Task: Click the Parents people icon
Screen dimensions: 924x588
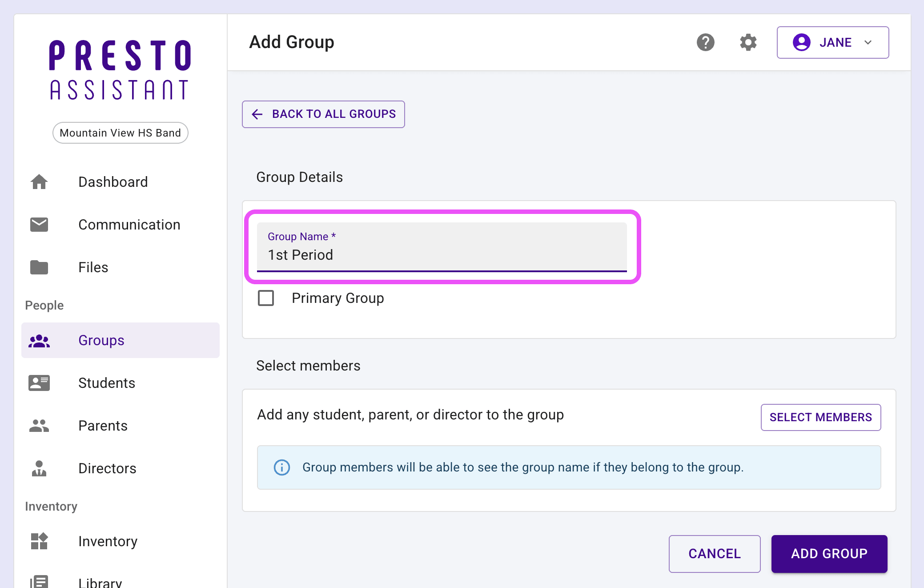Action: [39, 426]
